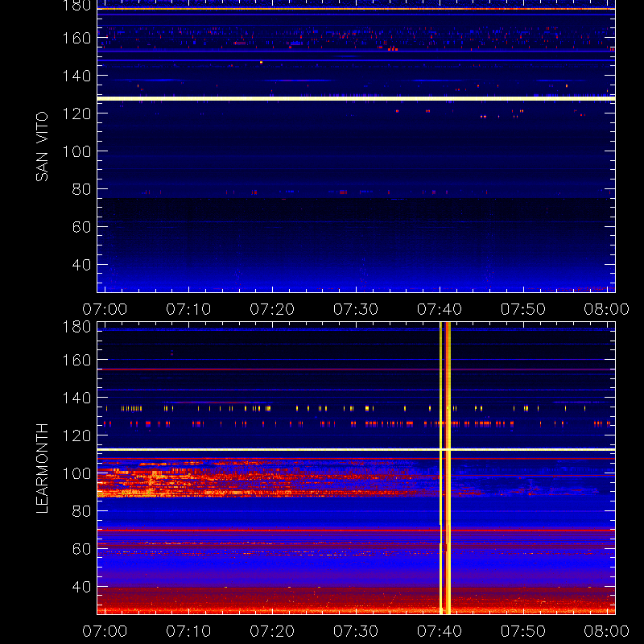Click the 07:10 time label below Learmonth plot
Screen dimensions: 644x644
coord(188,631)
